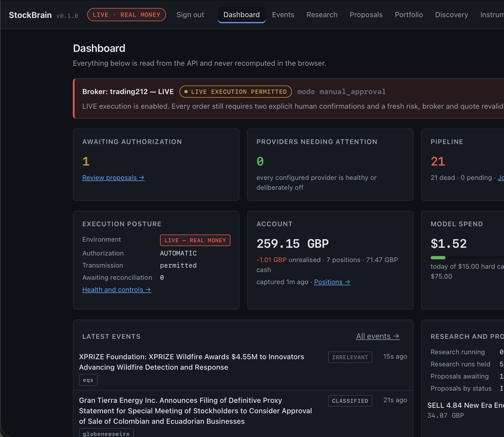Click the 259.15 GBP account value
This screenshot has width=504, height=437.
pos(293,244)
